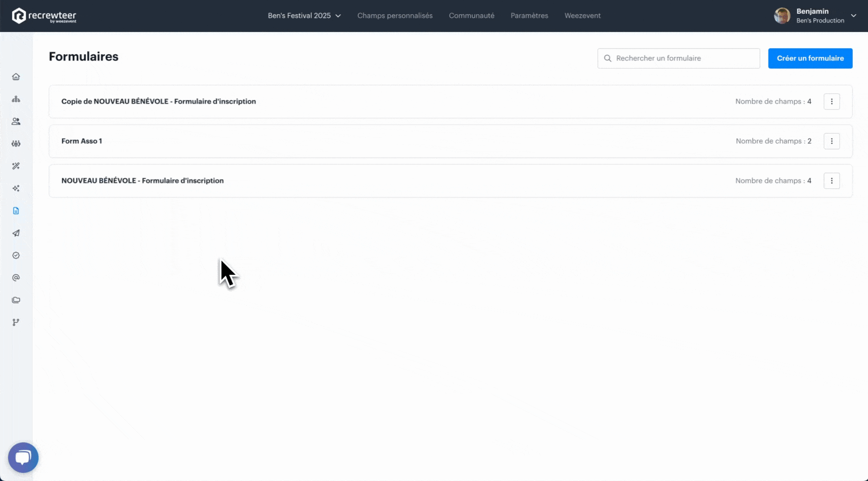The image size is (868, 481).
Task: Click Paramètres navigation menu item
Action: coord(528,16)
